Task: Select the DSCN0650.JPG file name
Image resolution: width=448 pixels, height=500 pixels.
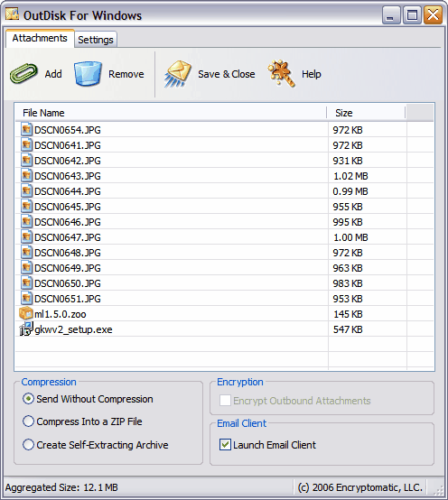Action: [68, 283]
